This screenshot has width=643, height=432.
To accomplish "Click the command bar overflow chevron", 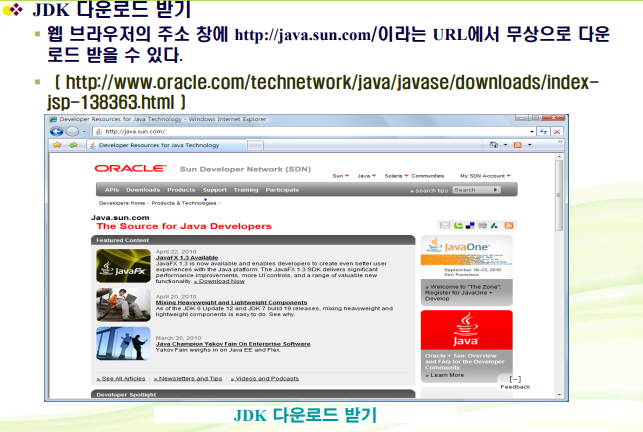I will point(560,142).
